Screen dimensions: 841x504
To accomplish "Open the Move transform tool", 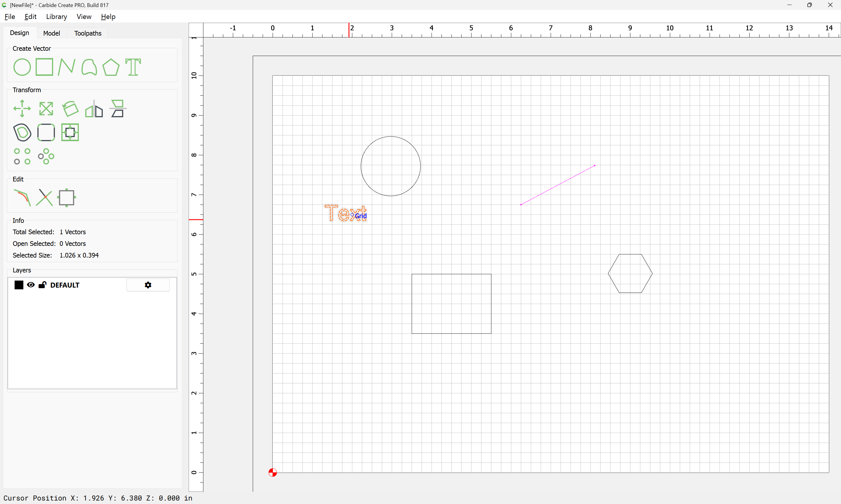I will pyautogui.click(x=22, y=109).
